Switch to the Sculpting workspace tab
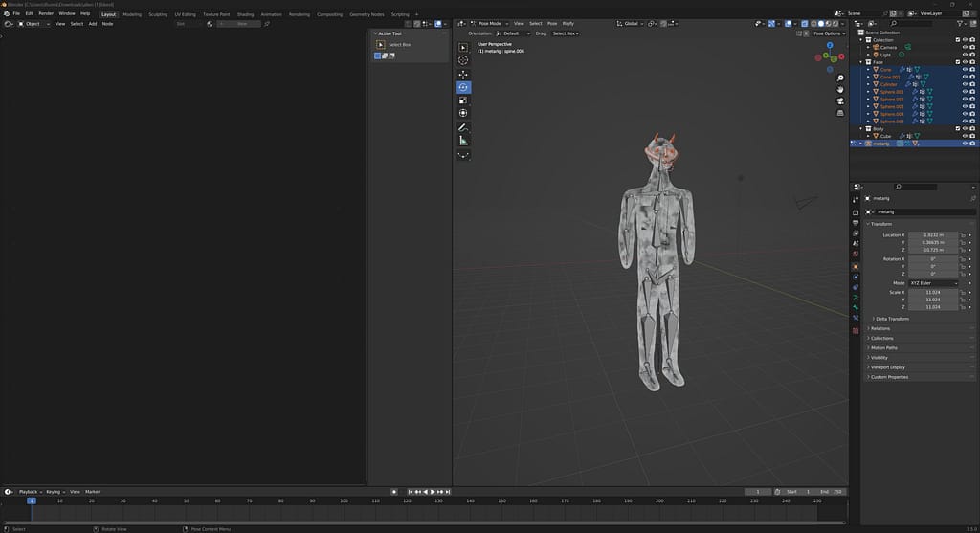The width and height of the screenshot is (980, 533). point(158,14)
